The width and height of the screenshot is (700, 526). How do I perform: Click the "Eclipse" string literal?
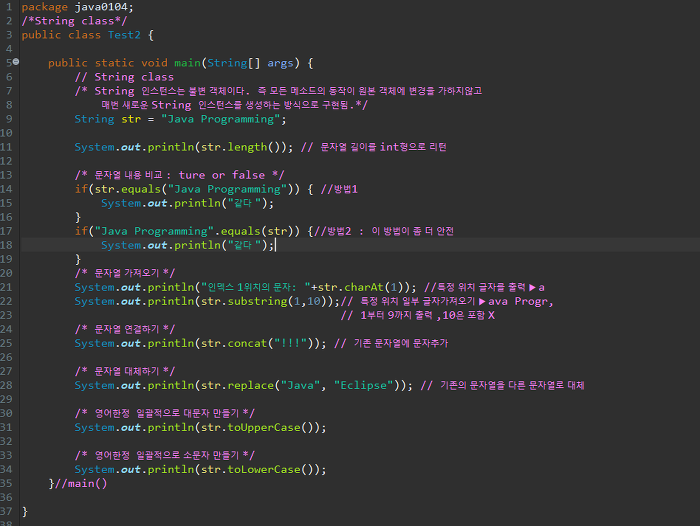(x=363, y=385)
